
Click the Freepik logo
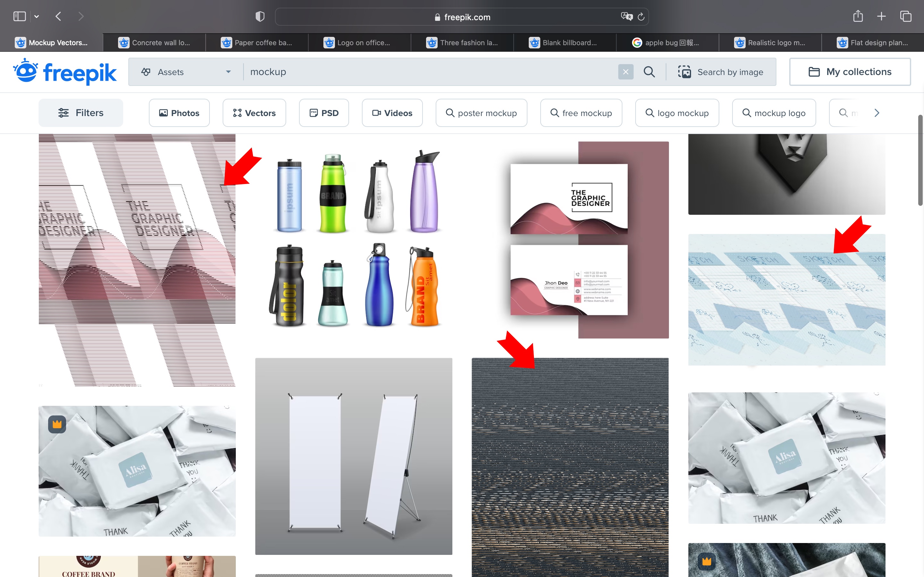point(64,72)
